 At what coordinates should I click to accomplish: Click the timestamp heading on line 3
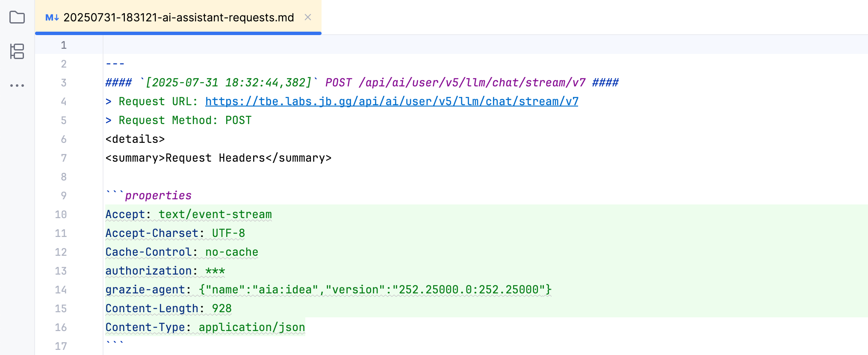click(229, 83)
